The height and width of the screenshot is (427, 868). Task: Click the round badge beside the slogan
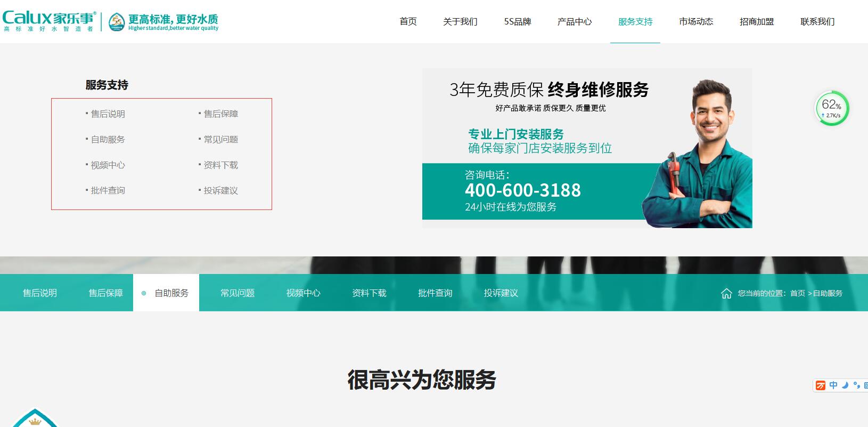click(117, 22)
